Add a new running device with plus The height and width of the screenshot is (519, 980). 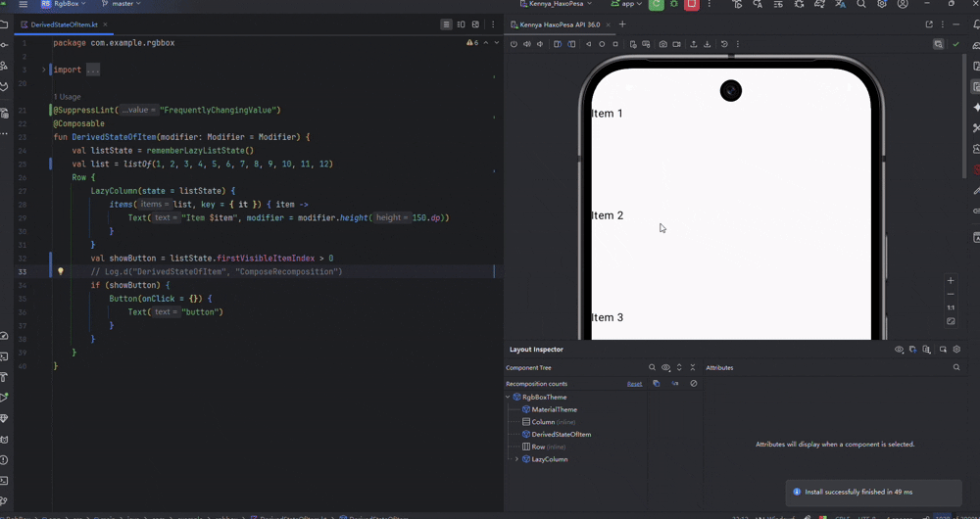622,24
